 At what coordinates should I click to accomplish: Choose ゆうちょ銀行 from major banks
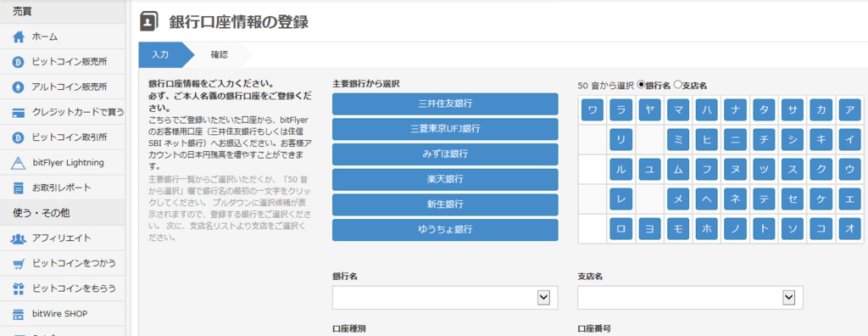coord(445,230)
